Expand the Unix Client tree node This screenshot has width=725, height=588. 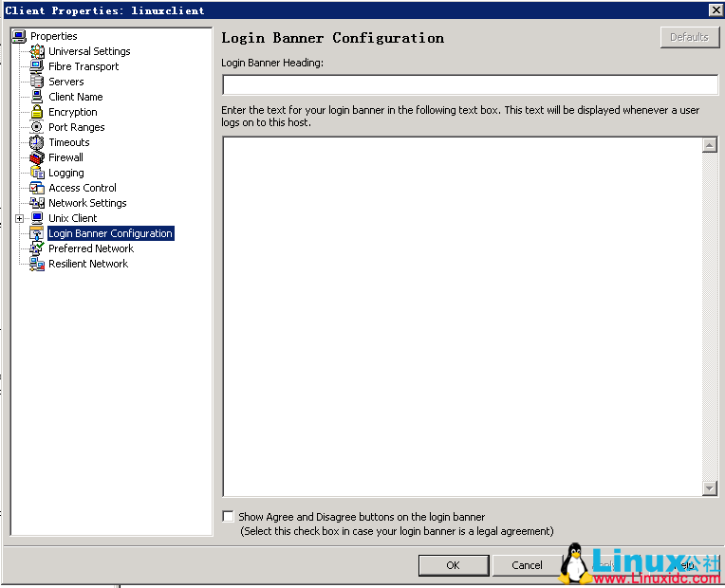19,218
